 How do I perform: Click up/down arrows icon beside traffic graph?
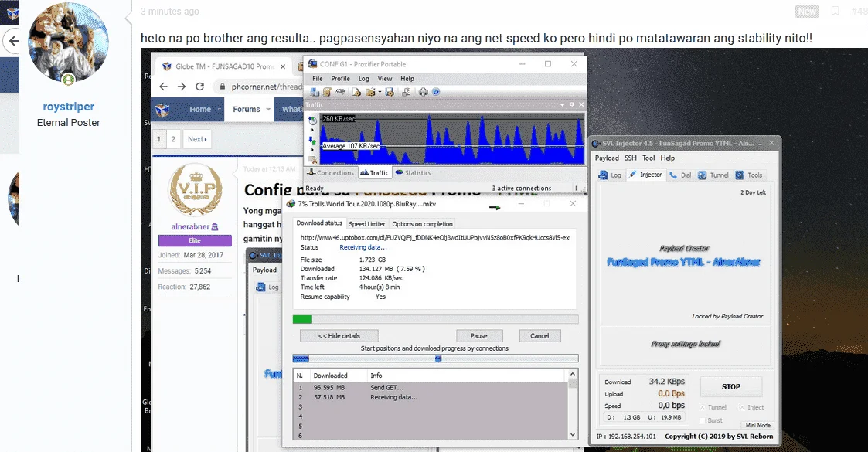tap(312, 142)
